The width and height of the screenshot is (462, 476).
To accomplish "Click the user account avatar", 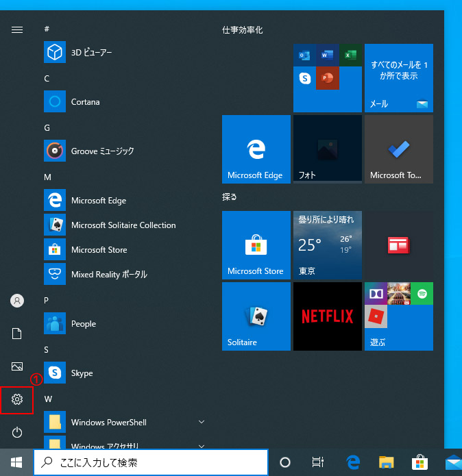I will click(x=17, y=301).
